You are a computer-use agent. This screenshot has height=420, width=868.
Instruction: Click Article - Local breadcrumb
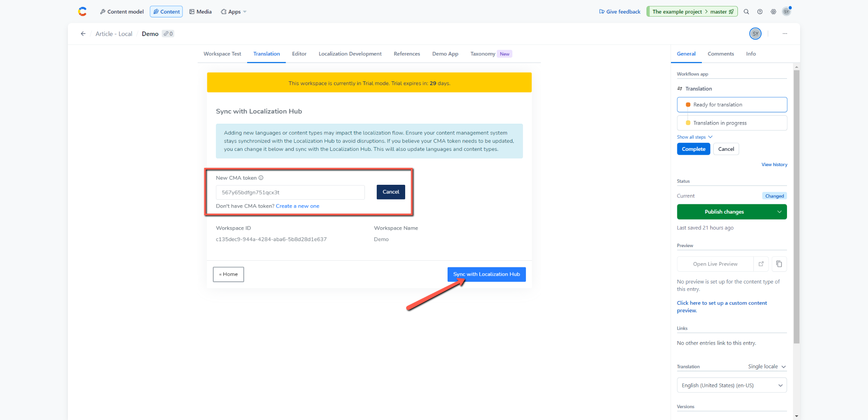click(114, 34)
